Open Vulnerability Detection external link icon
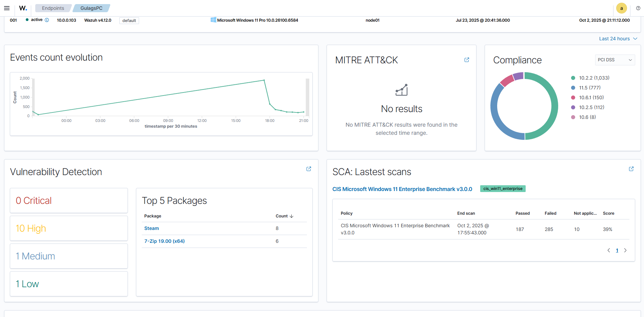The height and width of the screenshot is (317, 644). (309, 169)
